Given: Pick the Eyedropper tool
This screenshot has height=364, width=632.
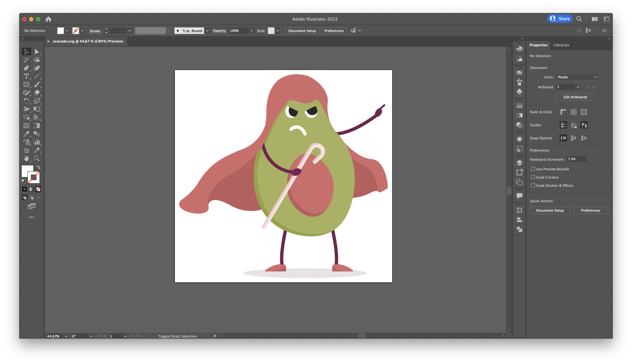Looking at the screenshot, I should click(x=26, y=134).
